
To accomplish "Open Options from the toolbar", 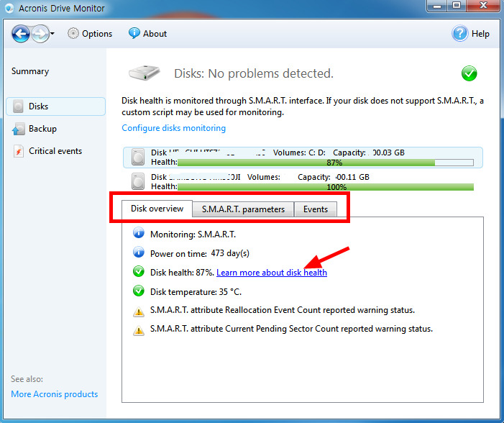I will click(x=90, y=34).
